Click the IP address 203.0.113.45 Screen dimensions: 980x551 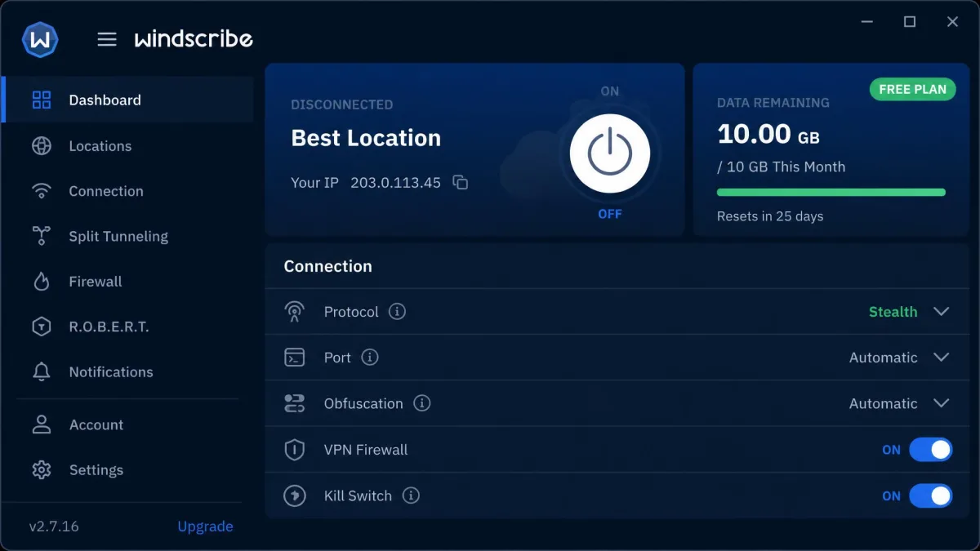pos(395,183)
